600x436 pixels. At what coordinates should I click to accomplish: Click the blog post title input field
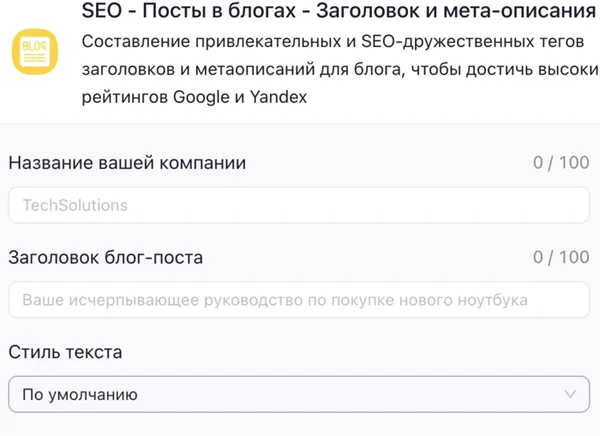298,300
